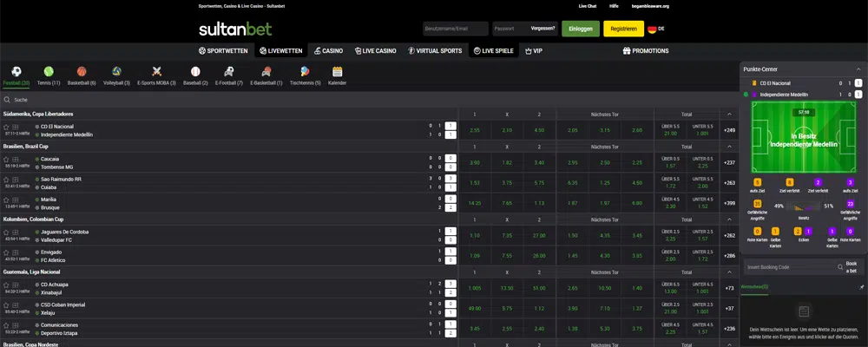Image resolution: width=868 pixels, height=347 pixels.
Task: Open statistics icon for Envigado match
Action: (x=15, y=252)
